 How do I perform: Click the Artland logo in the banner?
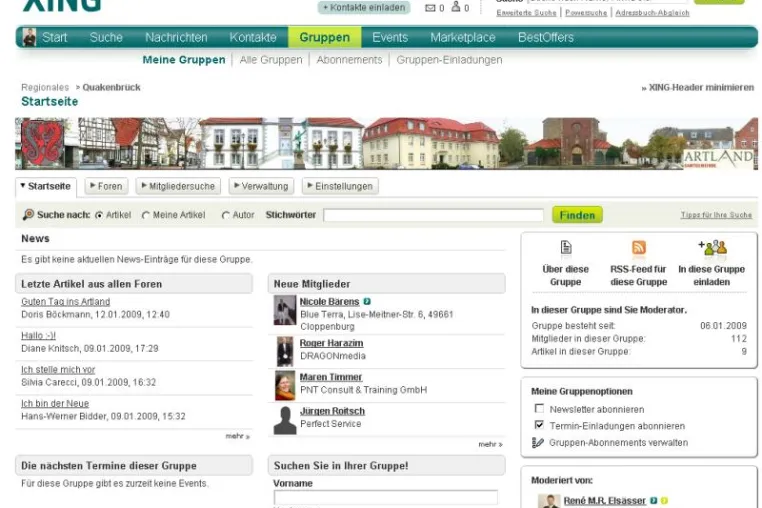point(718,159)
